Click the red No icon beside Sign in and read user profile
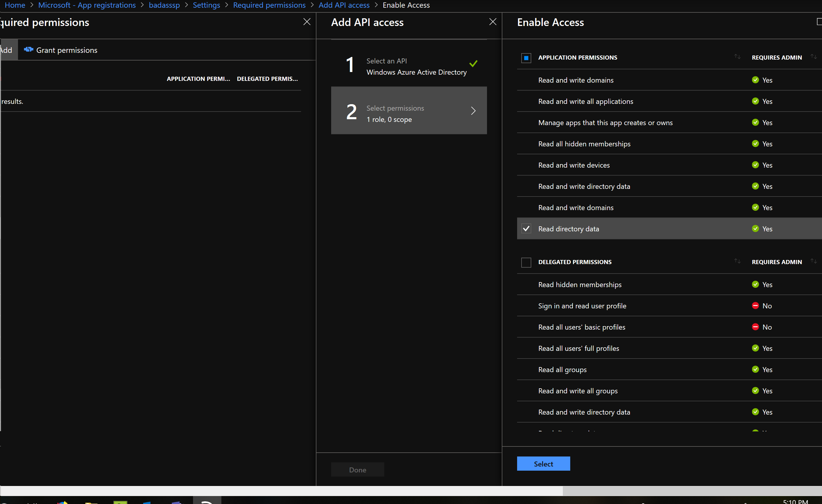This screenshot has width=822, height=504. (755, 305)
